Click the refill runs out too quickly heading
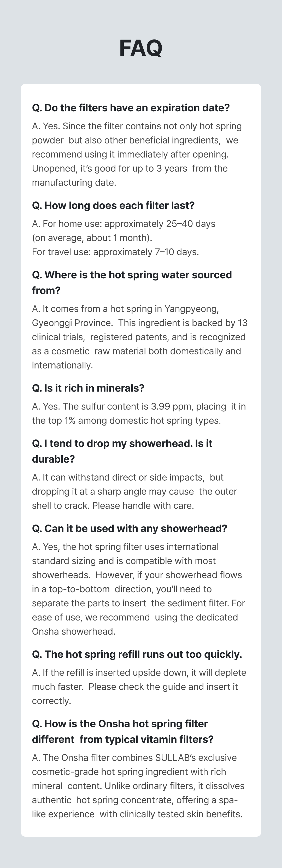The width and height of the screenshot is (282, 868). point(137,654)
